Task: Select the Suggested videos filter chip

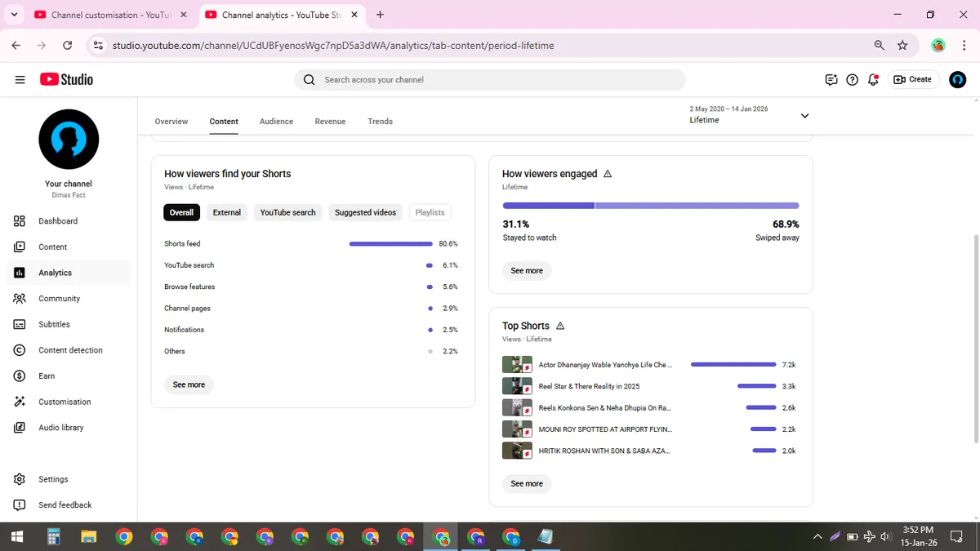Action: pos(365,212)
